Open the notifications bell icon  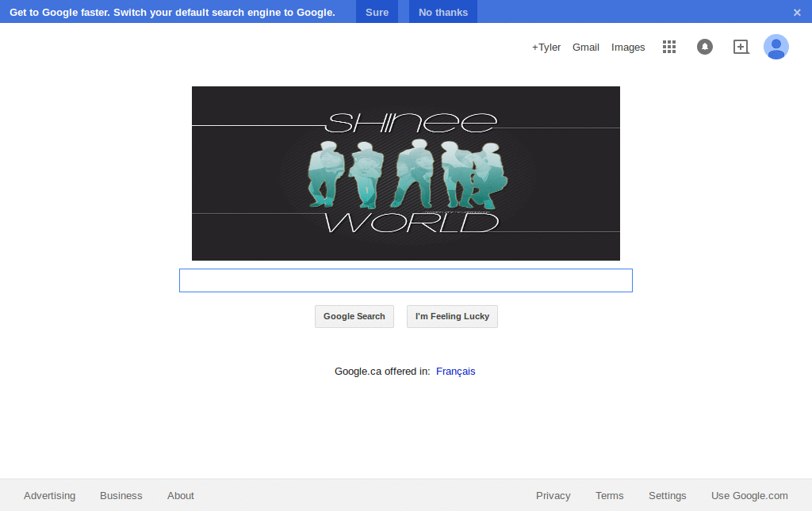705,47
